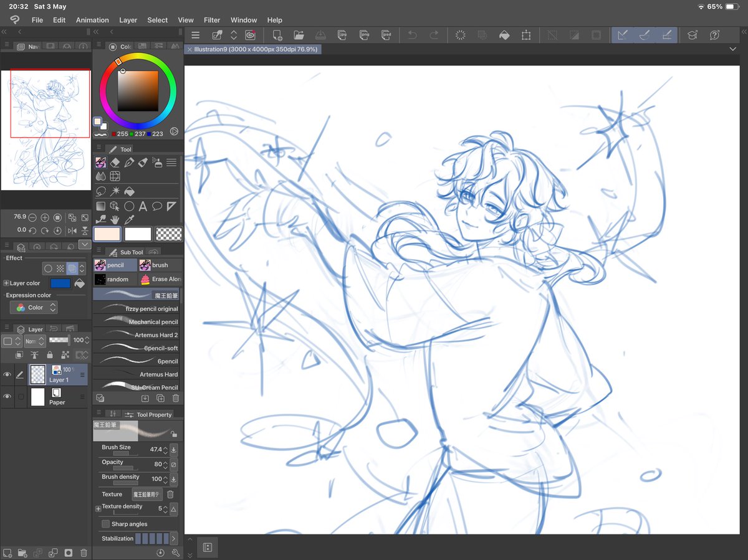
Task: Select the Fill bucket tool in the Tool palette
Action: click(x=129, y=191)
